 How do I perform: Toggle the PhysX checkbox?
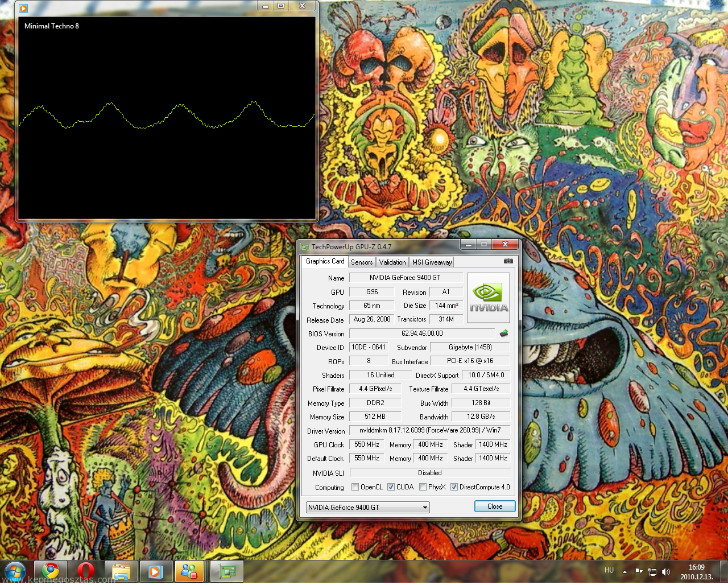click(423, 487)
